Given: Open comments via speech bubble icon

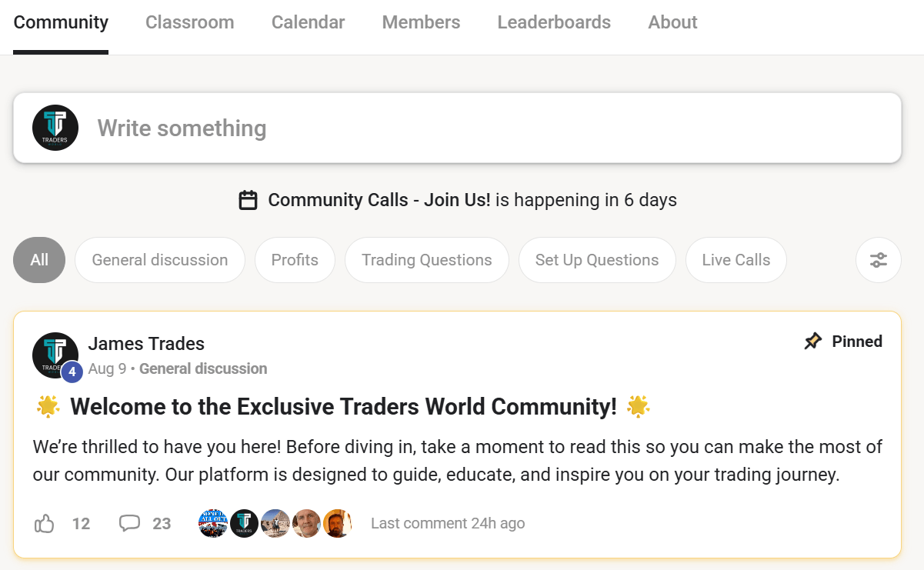Looking at the screenshot, I should click(129, 524).
